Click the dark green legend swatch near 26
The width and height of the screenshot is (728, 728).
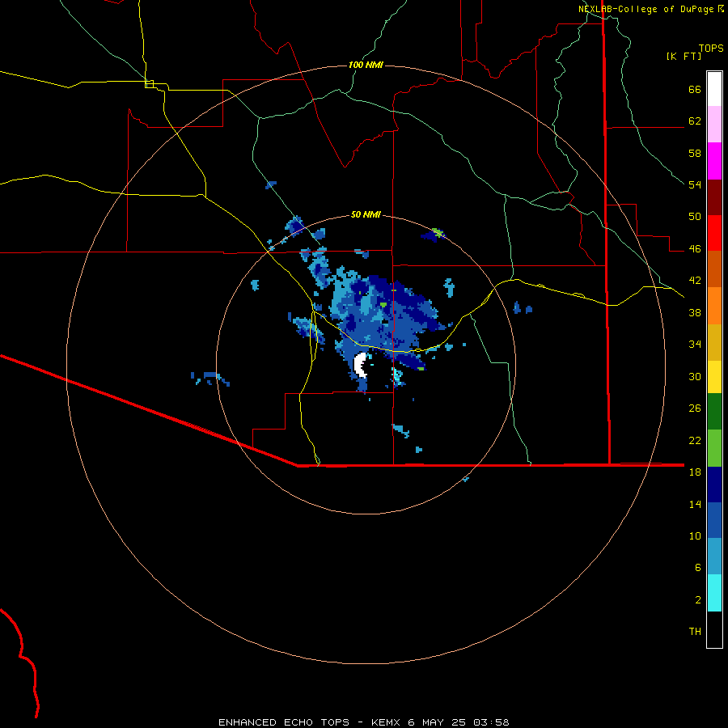(x=714, y=412)
